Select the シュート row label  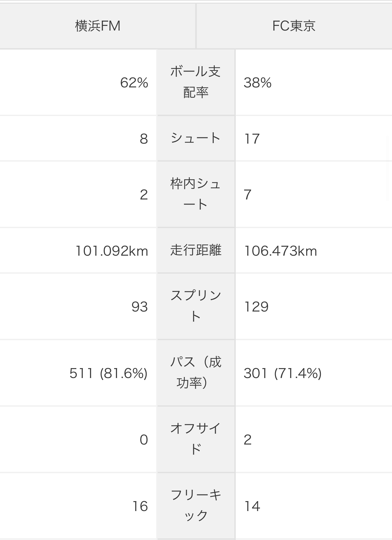coord(196,138)
